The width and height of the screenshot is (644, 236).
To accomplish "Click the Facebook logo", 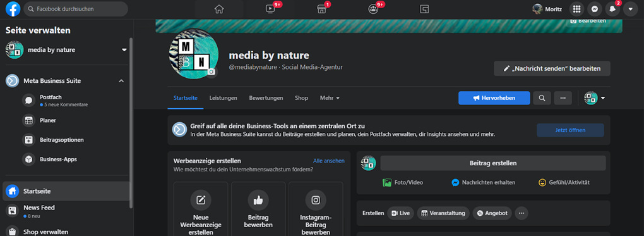I will point(13,9).
